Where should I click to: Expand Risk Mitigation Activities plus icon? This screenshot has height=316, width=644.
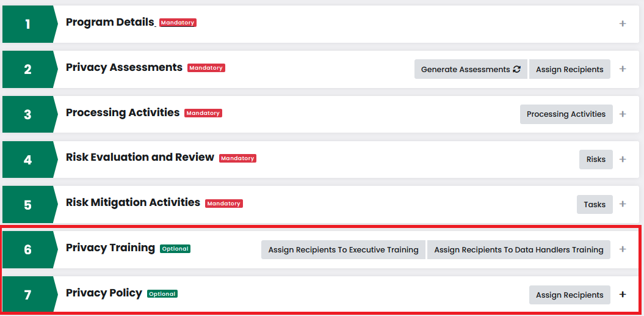coord(623,204)
